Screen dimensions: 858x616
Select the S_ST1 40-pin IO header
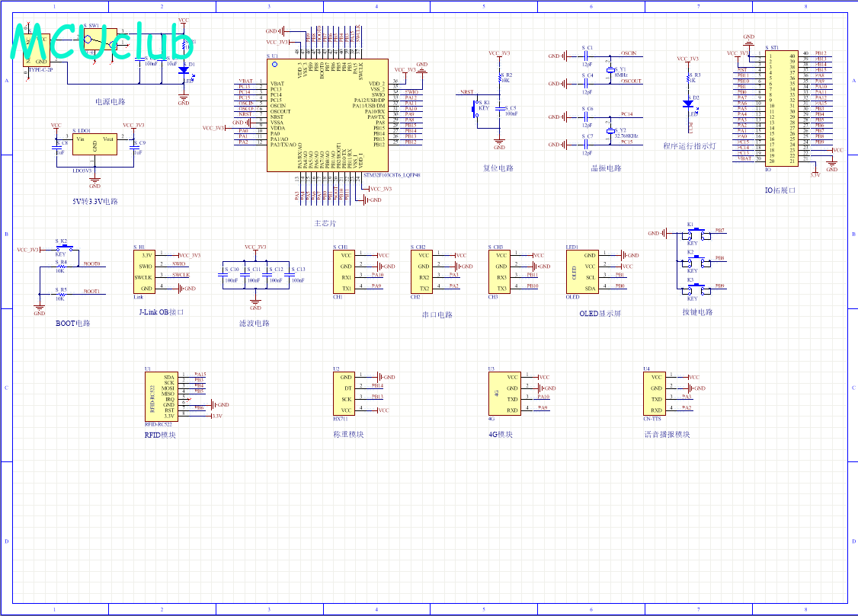pos(781,107)
